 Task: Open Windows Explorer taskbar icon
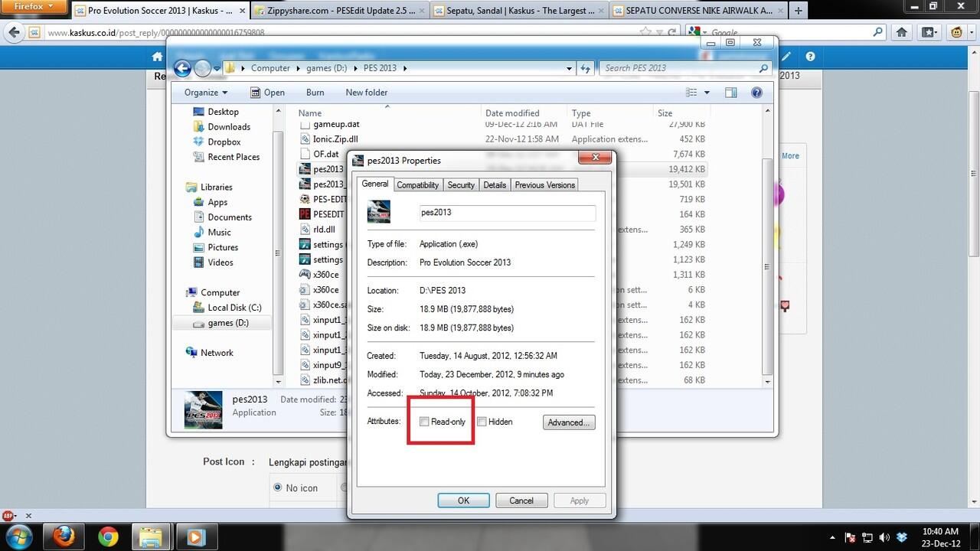pos(152,537)
